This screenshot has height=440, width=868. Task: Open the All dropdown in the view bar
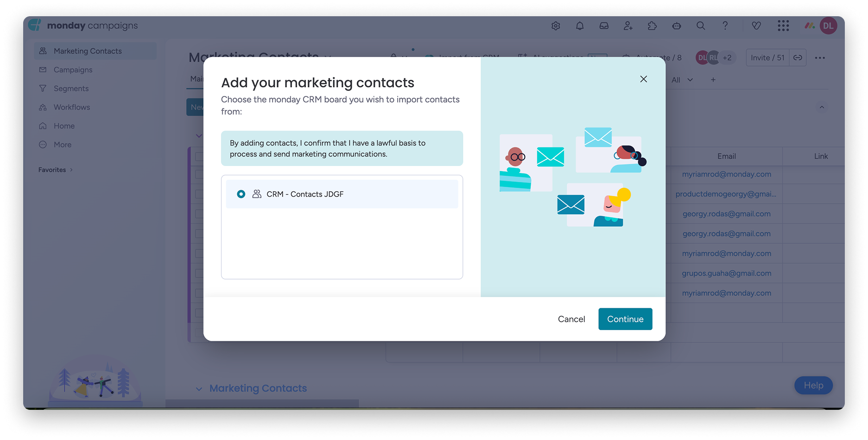pos(682,80)
